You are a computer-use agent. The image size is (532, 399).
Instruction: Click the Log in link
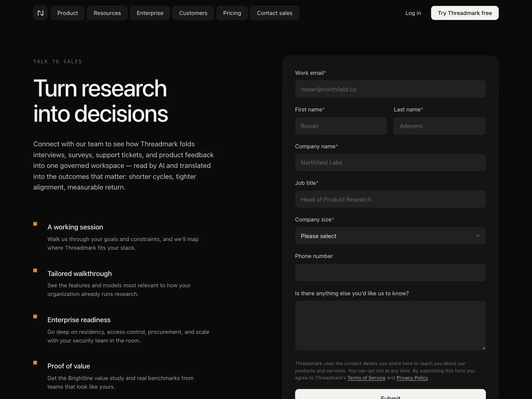pyautogui.click(x=413, y=13)
